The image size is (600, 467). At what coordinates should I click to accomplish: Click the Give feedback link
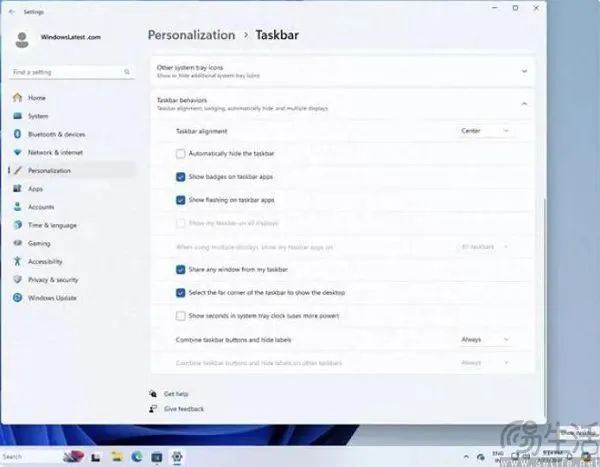[183, 409]
